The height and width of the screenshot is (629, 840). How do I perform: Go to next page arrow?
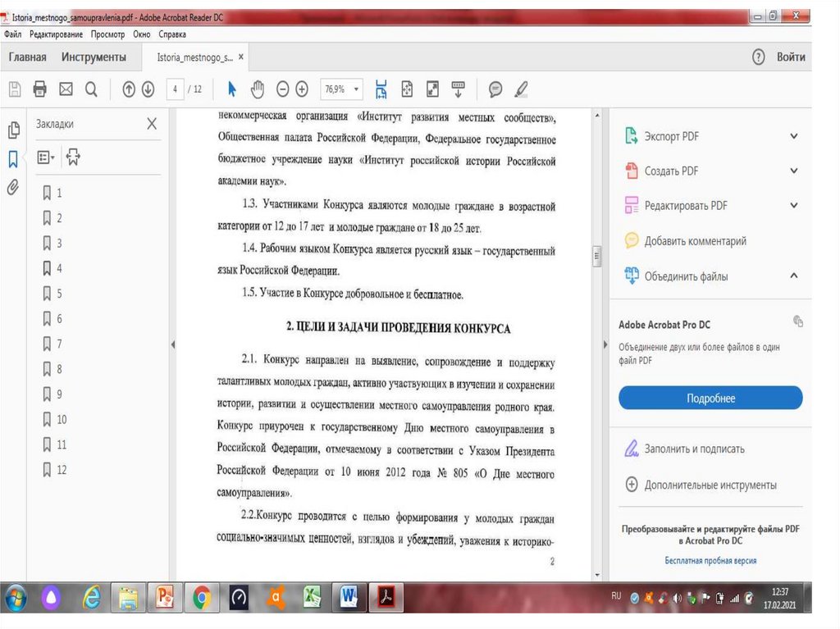[x=148, y=89]
